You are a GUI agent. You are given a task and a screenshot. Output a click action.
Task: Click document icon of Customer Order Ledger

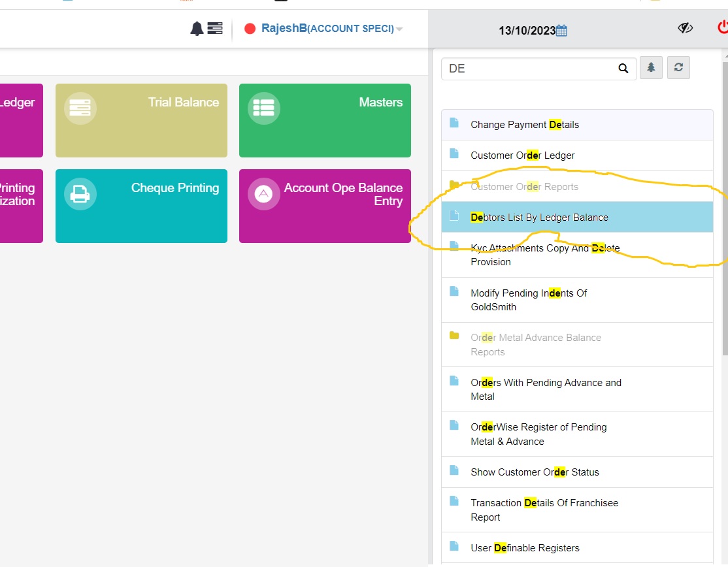pyautogui.click(x=454, y=153)
